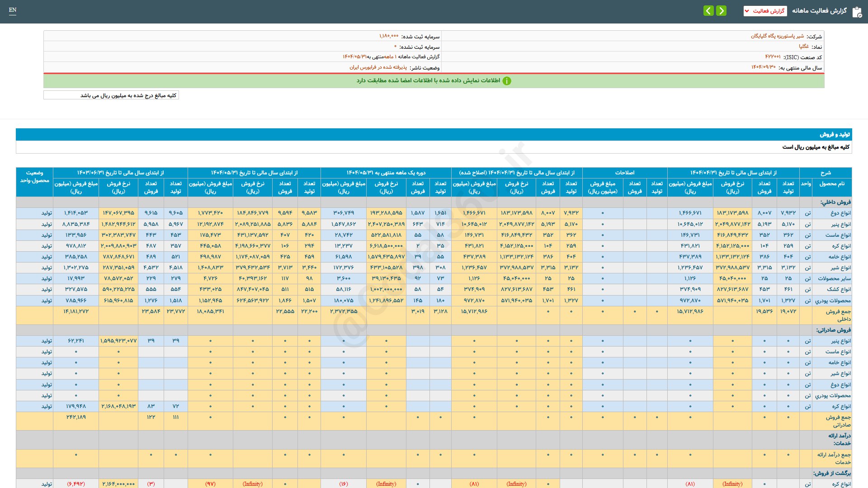This screenshot has width=868, height=488.
Task: Select the جمع فروش داخلی total row label
Action: [x=838, y=315]
